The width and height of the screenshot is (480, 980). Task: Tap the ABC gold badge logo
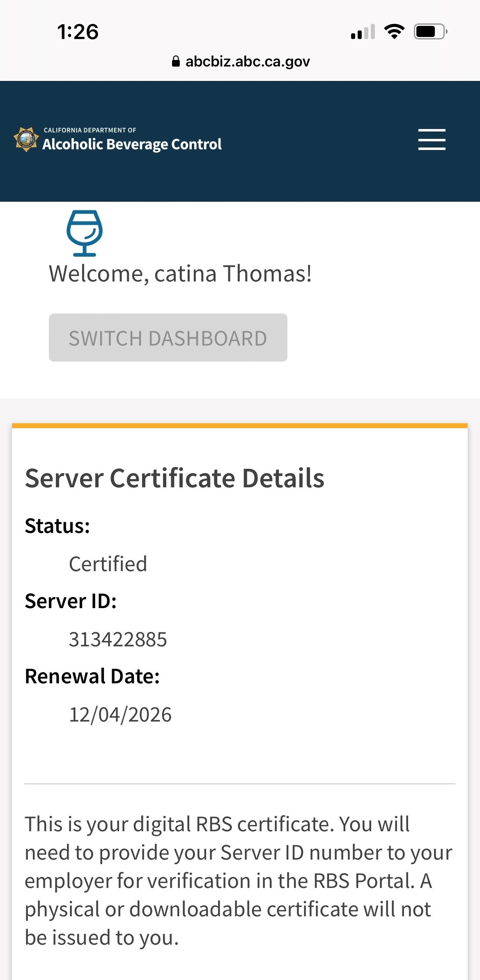[x=26, y=139]
